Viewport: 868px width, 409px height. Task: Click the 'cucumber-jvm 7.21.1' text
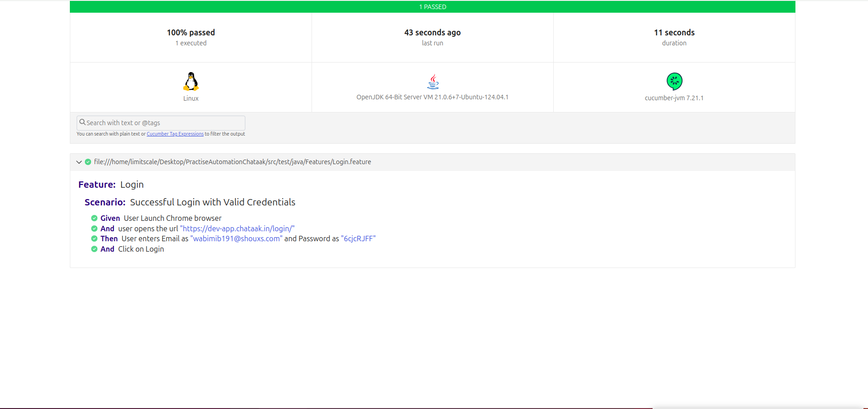point(674,98)
